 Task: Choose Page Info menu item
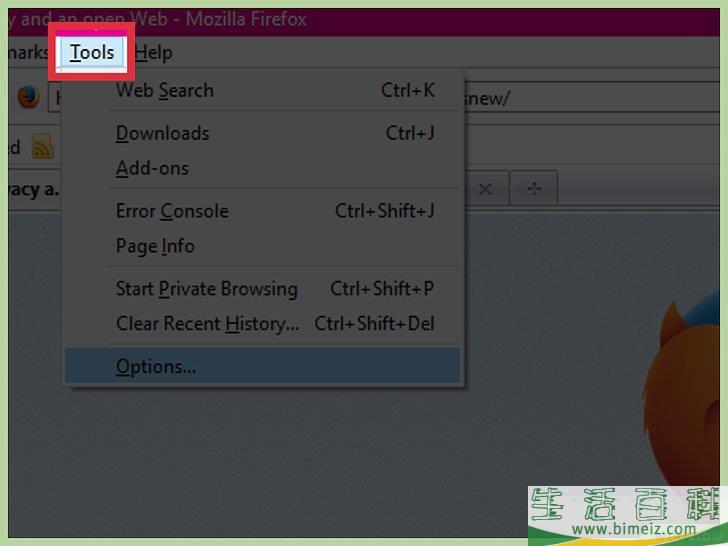tap(262, 246)
